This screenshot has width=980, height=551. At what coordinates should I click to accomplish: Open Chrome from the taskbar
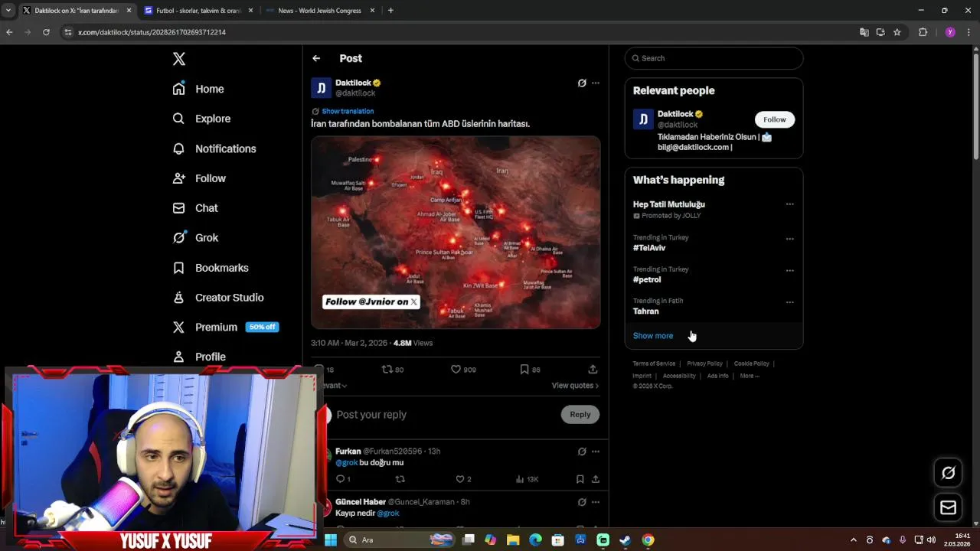point(648,540)
